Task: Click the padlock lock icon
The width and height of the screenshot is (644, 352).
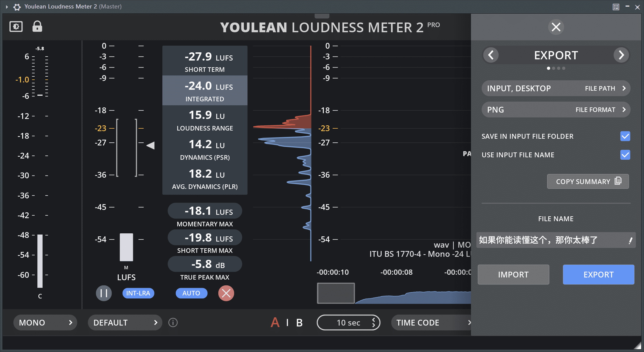Action: 37,26
